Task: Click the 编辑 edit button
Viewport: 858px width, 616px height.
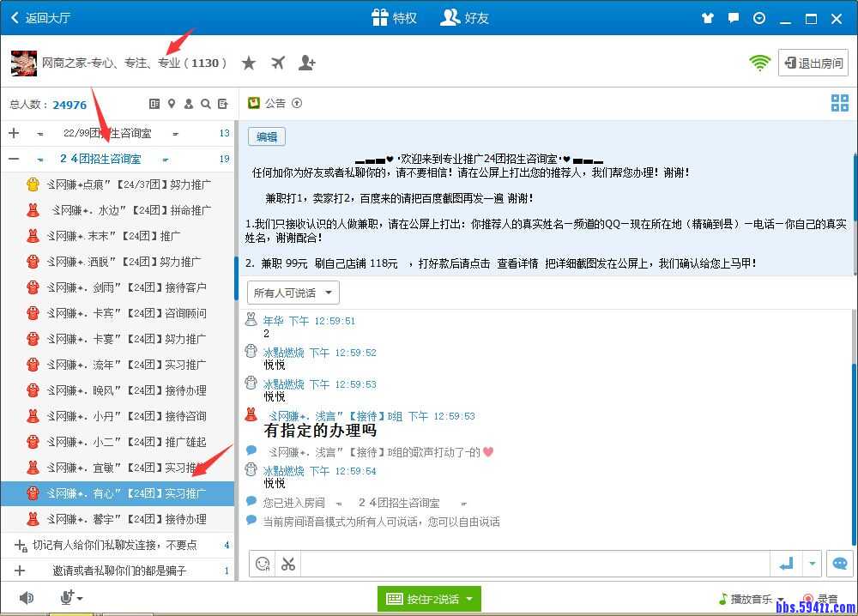Action: 266,136
